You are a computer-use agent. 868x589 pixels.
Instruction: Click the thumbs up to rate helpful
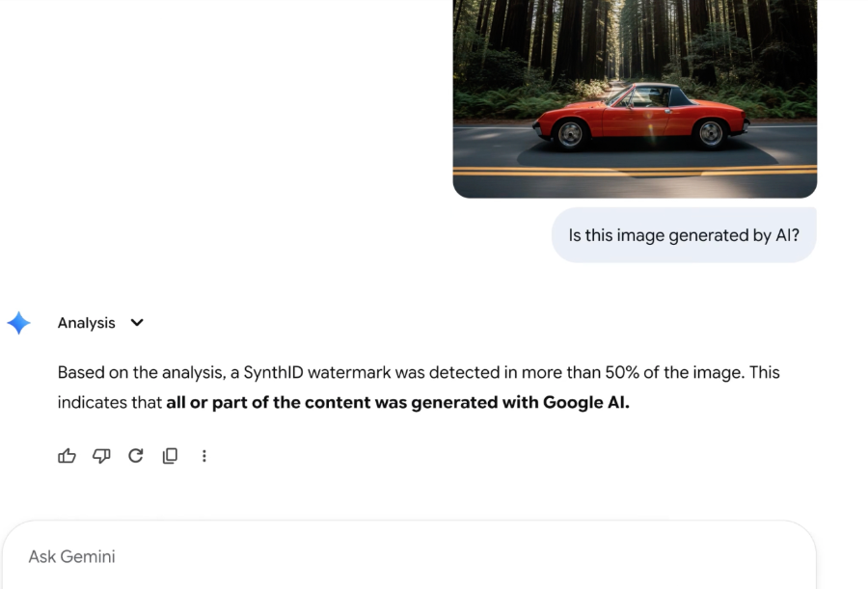tap(67, 455)
